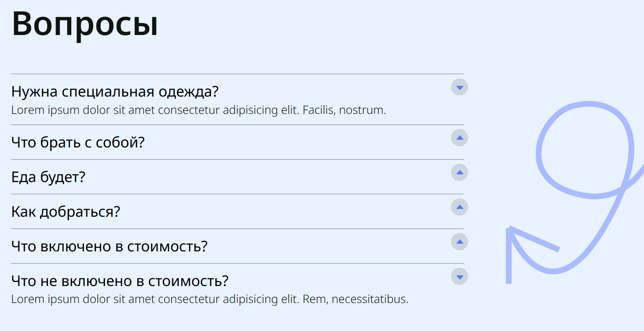Click the "Как добраться?" question title

pyautogui.click(x=66, y=212)
